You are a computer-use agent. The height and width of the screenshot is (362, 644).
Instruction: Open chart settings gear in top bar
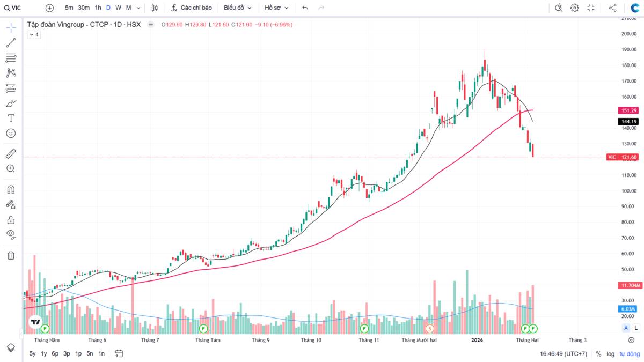pyautogui.click(x=575, y=8)
